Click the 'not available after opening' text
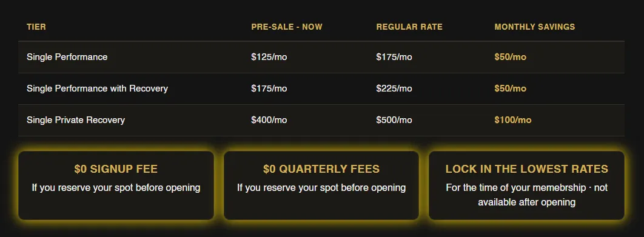644x237 pixels. 543,195
